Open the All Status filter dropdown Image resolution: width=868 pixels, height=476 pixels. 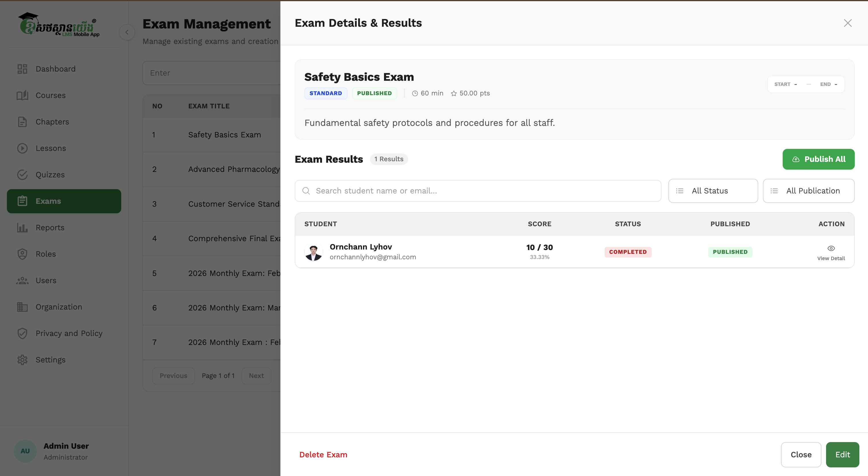713,191
